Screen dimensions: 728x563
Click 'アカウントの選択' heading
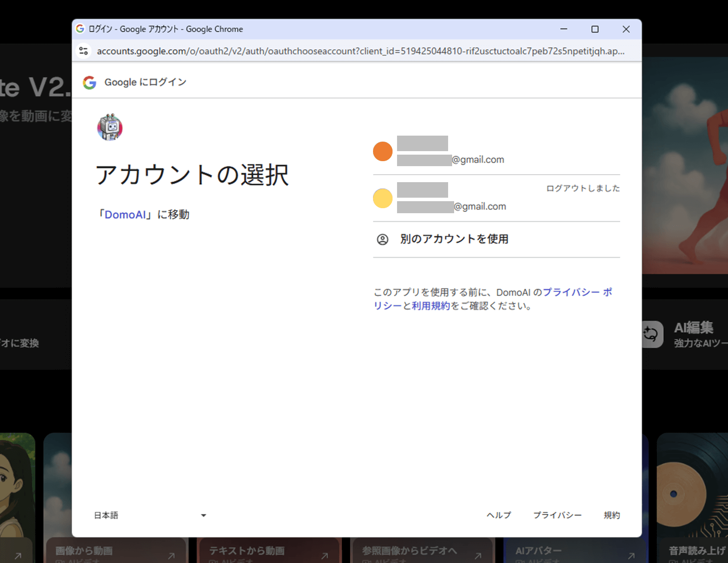[192, 175]
